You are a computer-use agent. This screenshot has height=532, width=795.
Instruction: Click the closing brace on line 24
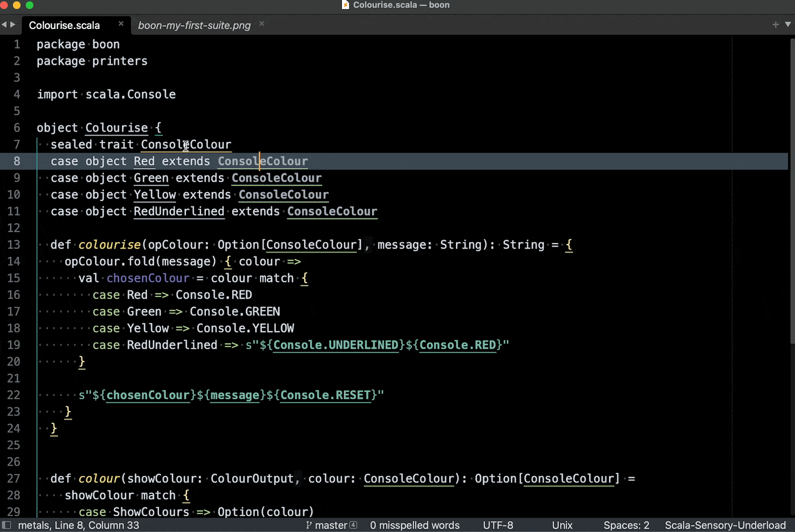(x=54, y=428)
